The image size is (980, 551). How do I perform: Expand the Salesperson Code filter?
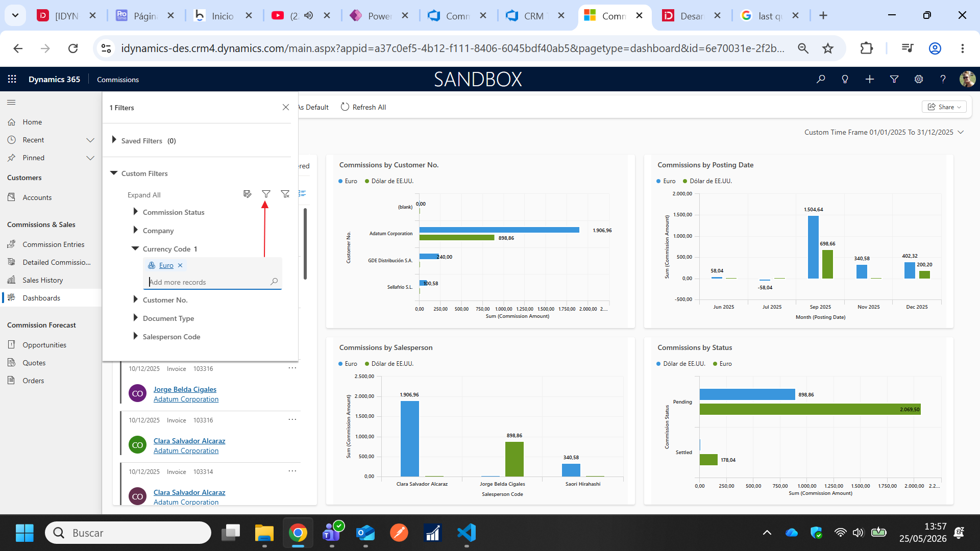(x=135, y=336)
